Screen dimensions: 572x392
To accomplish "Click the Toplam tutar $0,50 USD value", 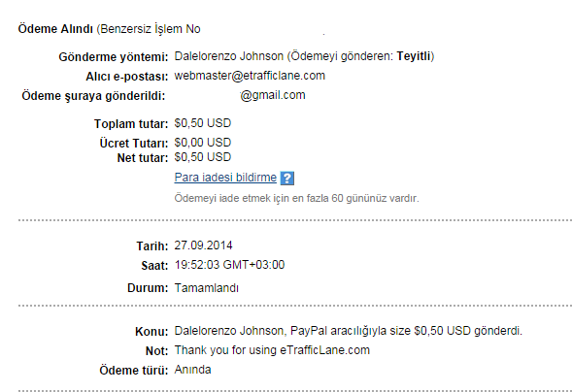I will click(202, 123).
